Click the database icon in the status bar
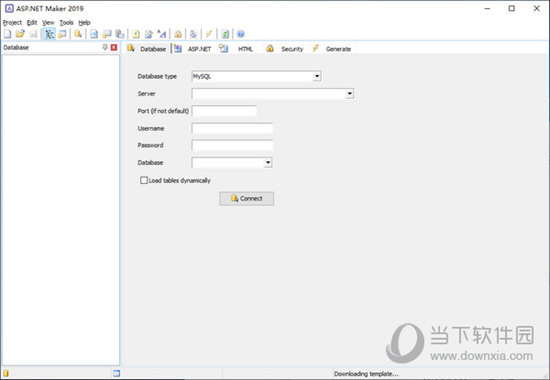This screenshot has height=380, width=550. pos(6,373)
